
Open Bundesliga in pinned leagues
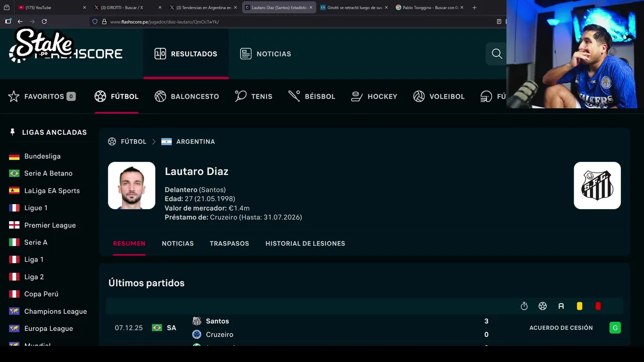point(42,156)
